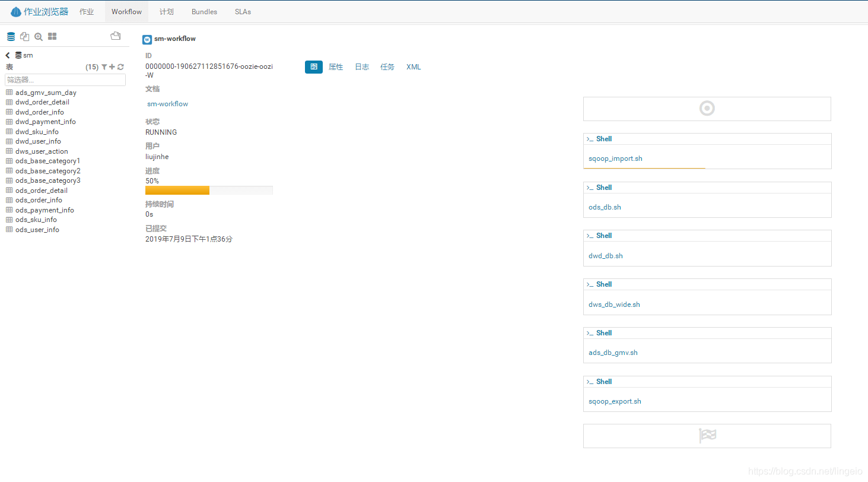868x482 pixels.
Task: Refresh the table list icon
Action: click(x=120, y=67)
